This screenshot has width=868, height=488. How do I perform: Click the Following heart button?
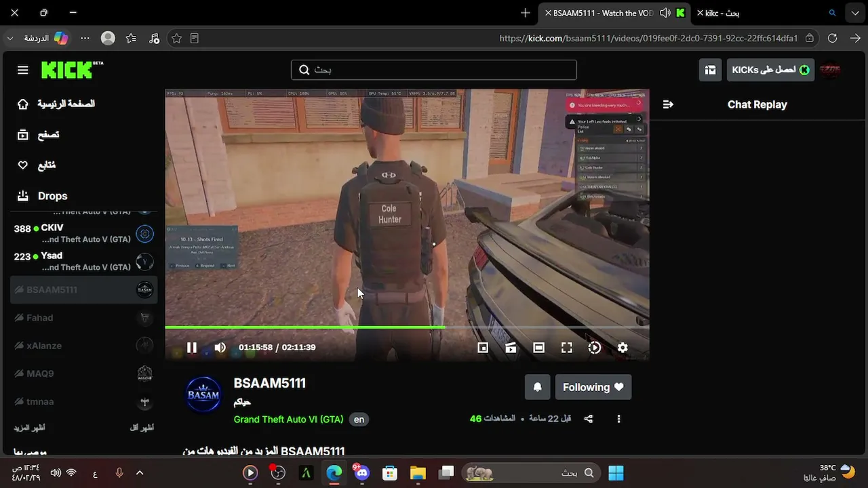tap(593, 387)
